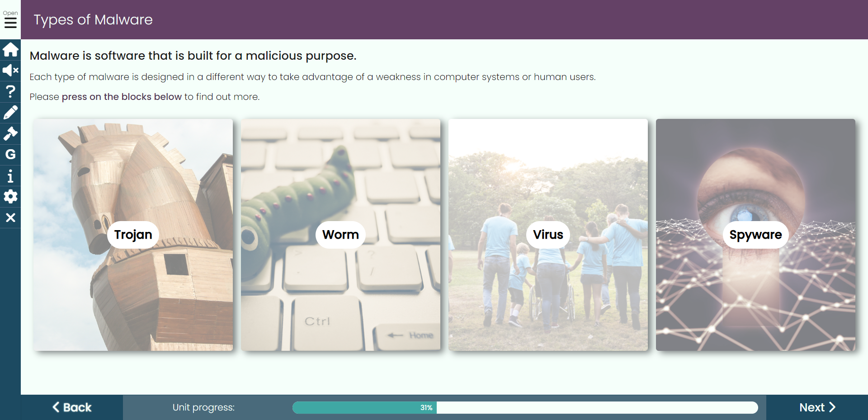
Task: Open the Trojan malware block
Action: pyautogui.click(x=133, y=235)
